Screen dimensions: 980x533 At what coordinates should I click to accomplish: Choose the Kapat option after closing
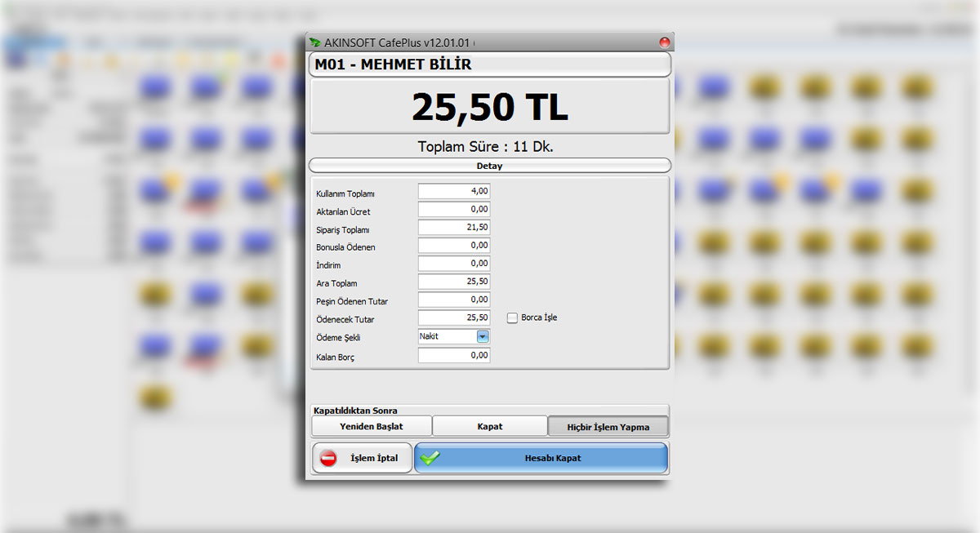click(x=490, y=425)
